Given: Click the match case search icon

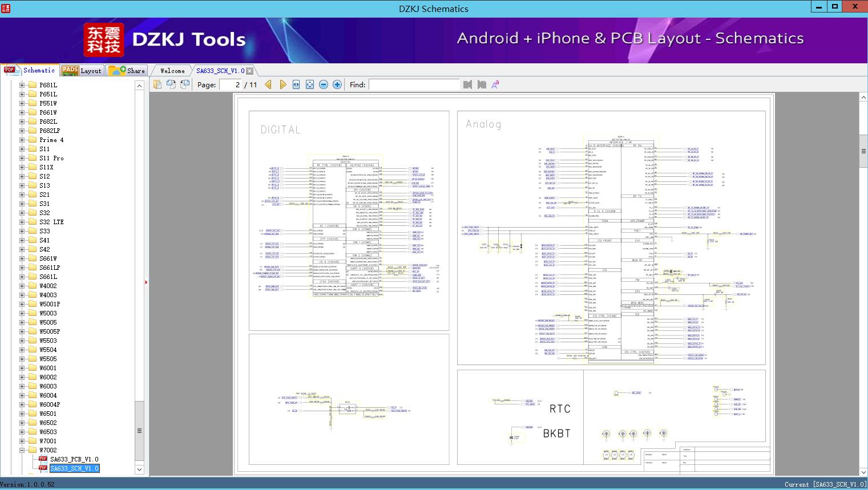Looking at the screenshot, I should click(495, 84).
